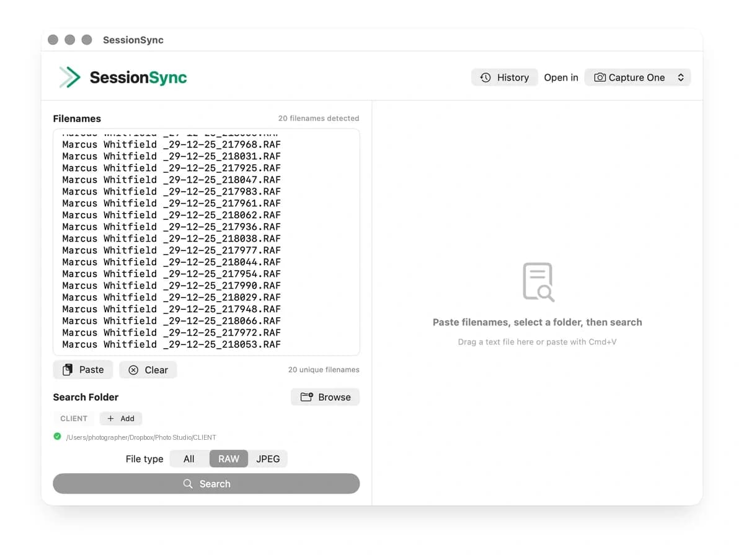Select the CLIENT folder chip
Screen dimensions: 744x560
73,418
